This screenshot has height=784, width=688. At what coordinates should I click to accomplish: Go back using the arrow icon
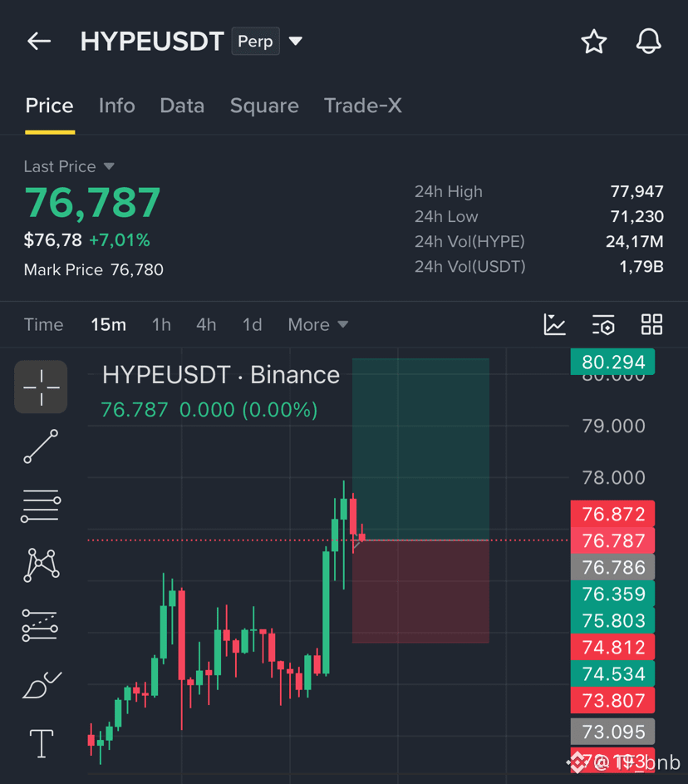point(39,41)
